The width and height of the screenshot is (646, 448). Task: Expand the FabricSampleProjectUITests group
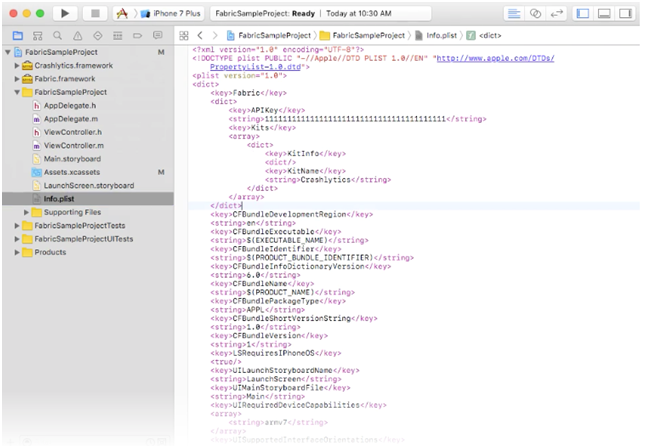point(17,239)
